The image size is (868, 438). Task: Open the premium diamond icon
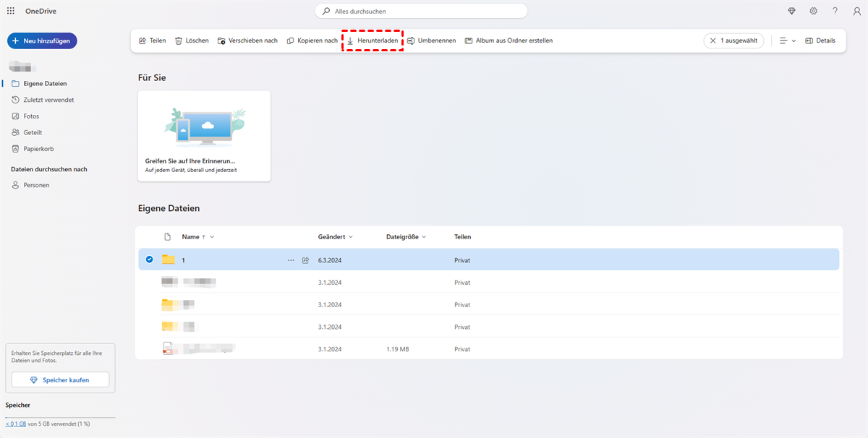(791, 12)
